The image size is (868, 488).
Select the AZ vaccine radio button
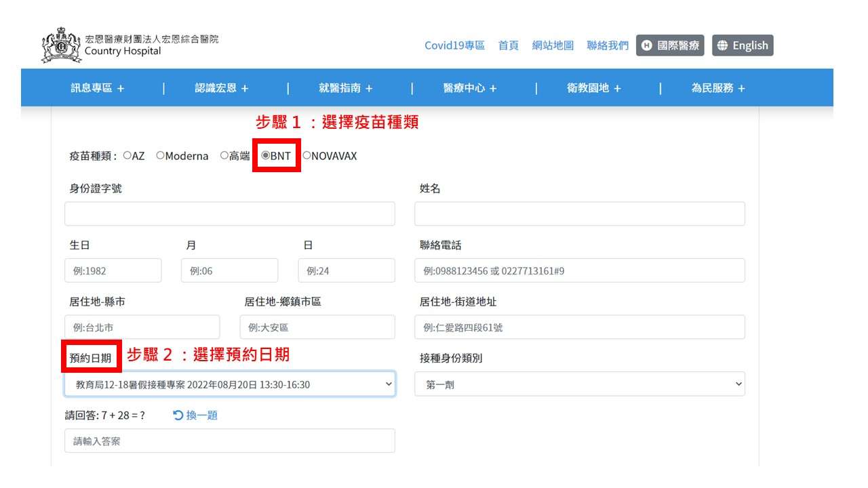pyautogui.click(x=127, y=156)
